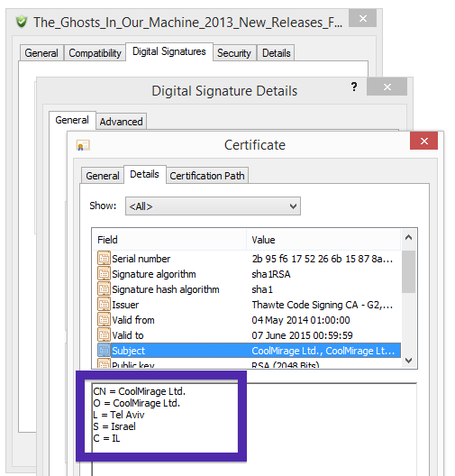The height and width of the screenshot is (476, 455).
Task: Click the Valid to field icon
Action: (x=104, y=334)
